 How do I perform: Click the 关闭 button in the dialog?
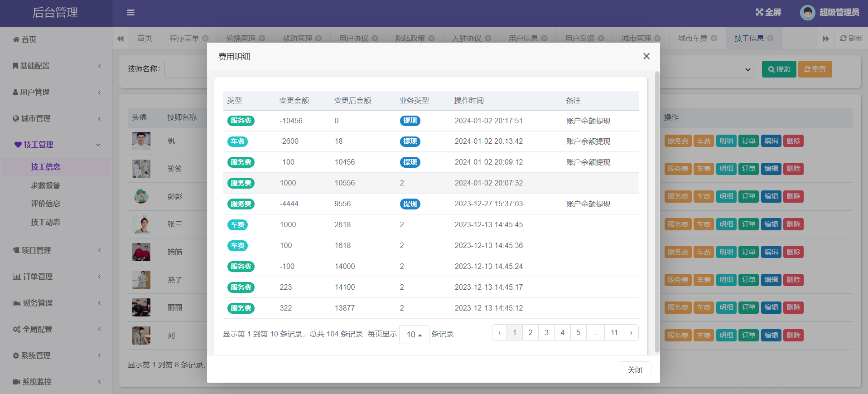635,370
